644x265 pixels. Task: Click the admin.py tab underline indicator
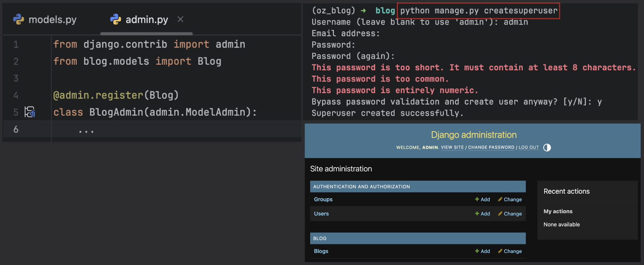pos(146,34)
